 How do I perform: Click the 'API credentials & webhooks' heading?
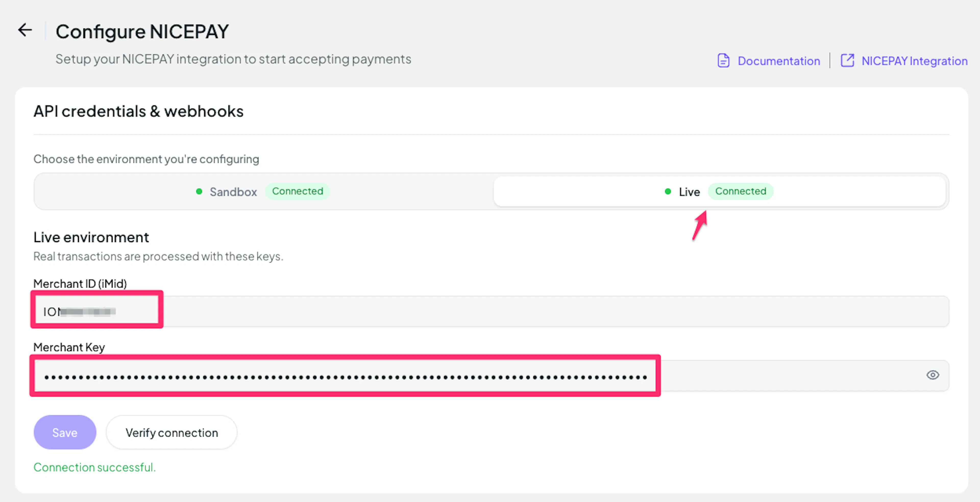click(139, 111)
